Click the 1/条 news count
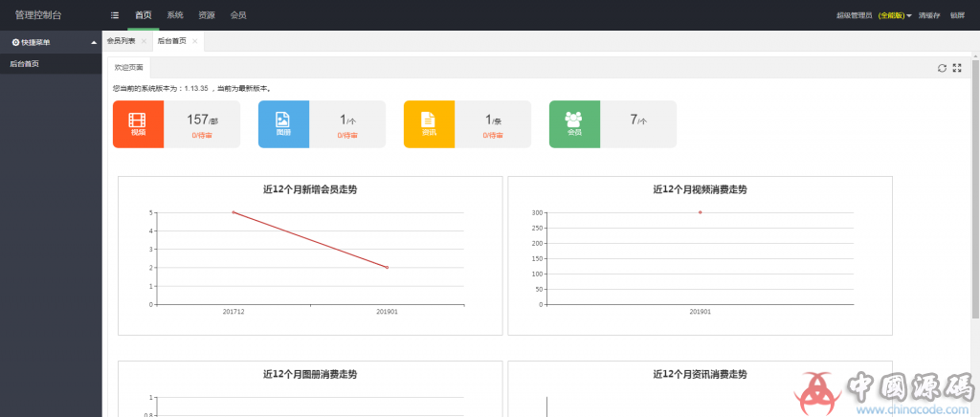The image size is (980, 417). click(x=493, y=120)
